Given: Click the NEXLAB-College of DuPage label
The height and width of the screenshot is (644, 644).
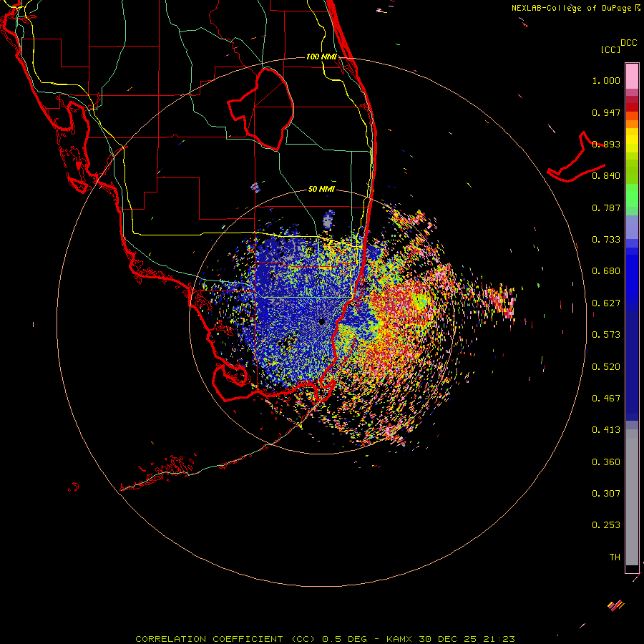Looking at the screenshot, I should pyautogui.click(x=571, y=8).
